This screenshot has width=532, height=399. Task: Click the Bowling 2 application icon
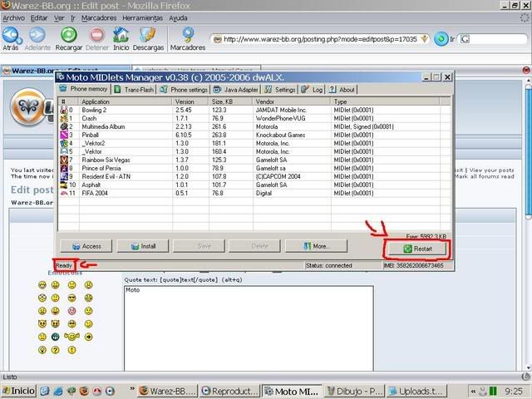(64, 110)
